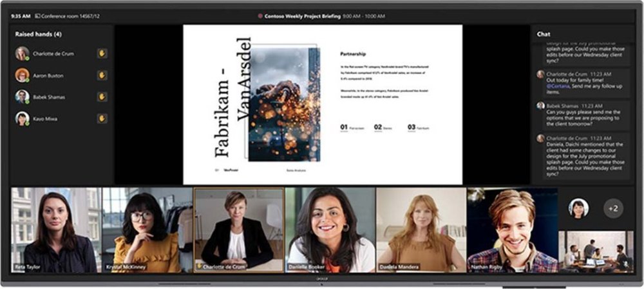Click the raised hand icon beside Aaron Buxton
Viewport: 644px width, 289px height.
coord(102,75)
